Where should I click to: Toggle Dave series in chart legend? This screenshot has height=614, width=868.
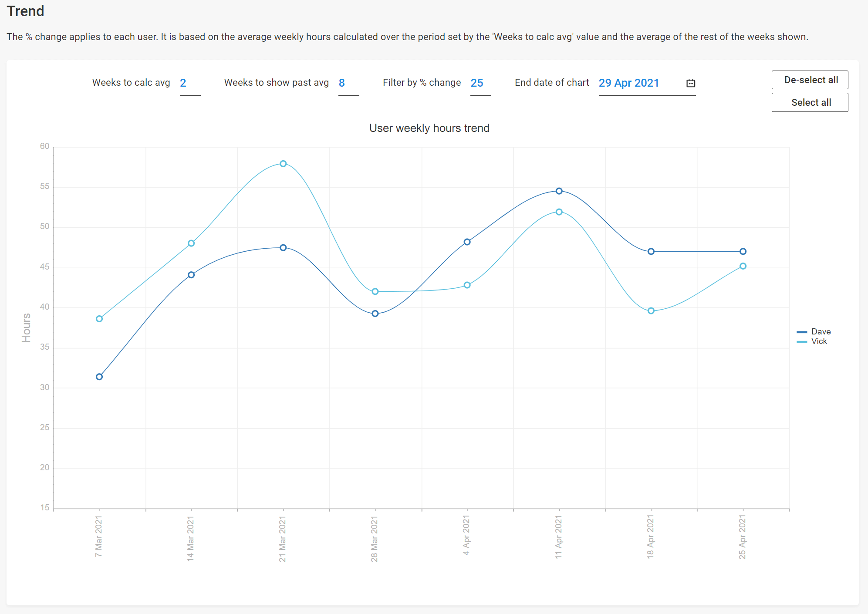(814, 332)
